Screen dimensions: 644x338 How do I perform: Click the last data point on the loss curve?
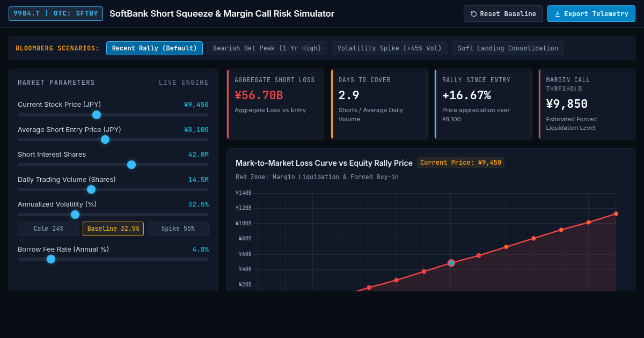point(616,214)
